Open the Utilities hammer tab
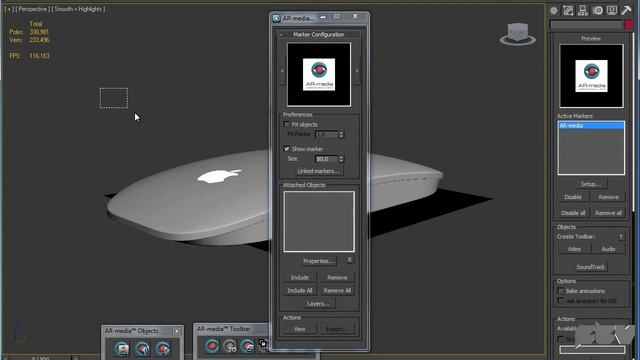640x360 pixels. 626,11
